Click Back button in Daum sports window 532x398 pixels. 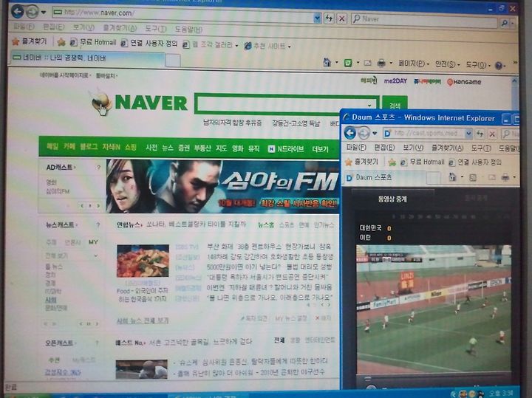(x=350, y=133)
